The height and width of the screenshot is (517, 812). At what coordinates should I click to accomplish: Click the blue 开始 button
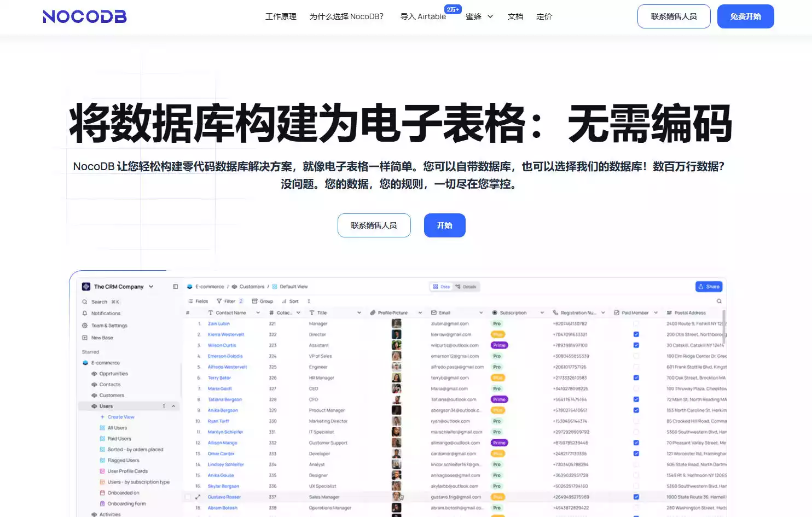click(x=444, y=225)
